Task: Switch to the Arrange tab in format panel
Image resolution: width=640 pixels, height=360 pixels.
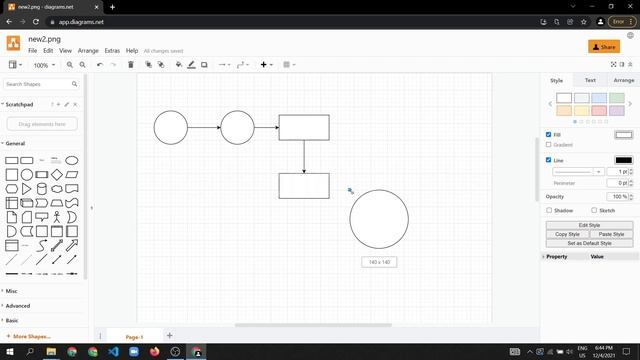Action: pos(624,80)
